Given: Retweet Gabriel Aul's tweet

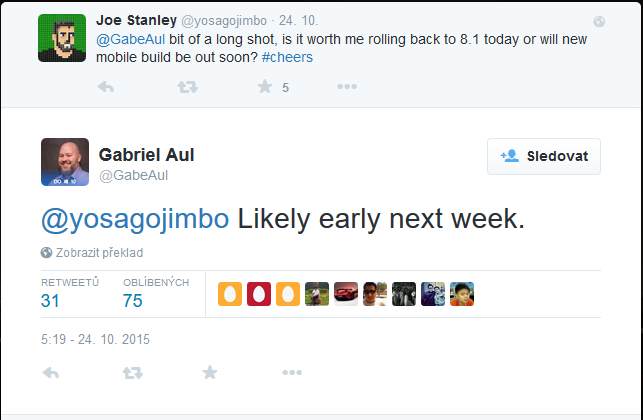Looking at the screenshot, I should 132,373.
